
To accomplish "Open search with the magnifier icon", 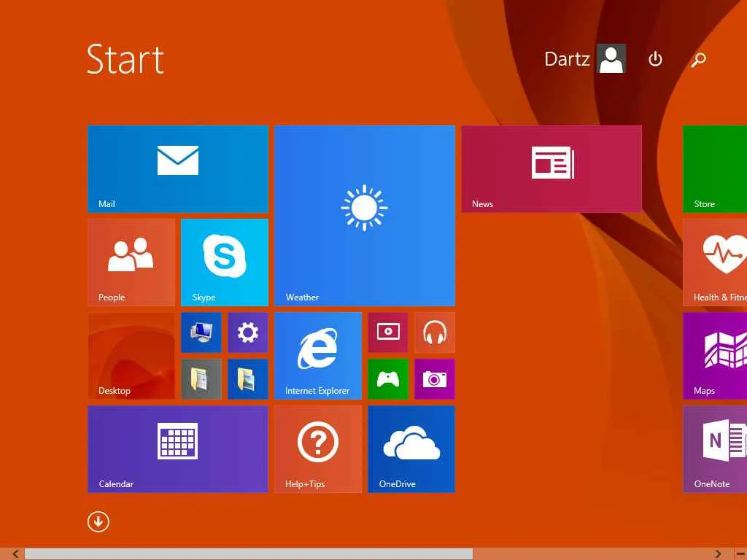I will point(698,59).
